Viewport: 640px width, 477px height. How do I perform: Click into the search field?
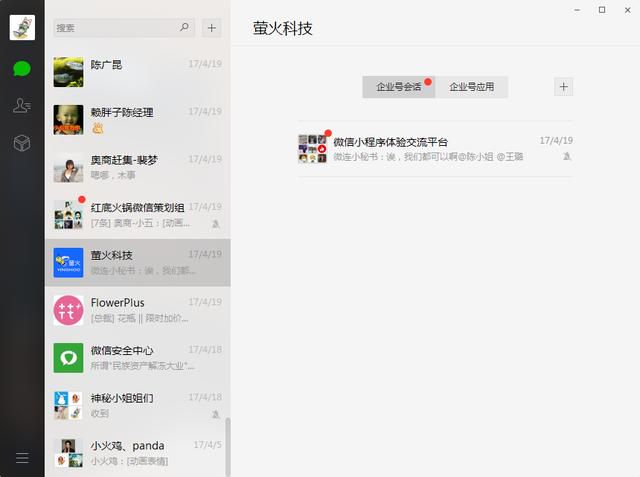click(x=124, y=28)
